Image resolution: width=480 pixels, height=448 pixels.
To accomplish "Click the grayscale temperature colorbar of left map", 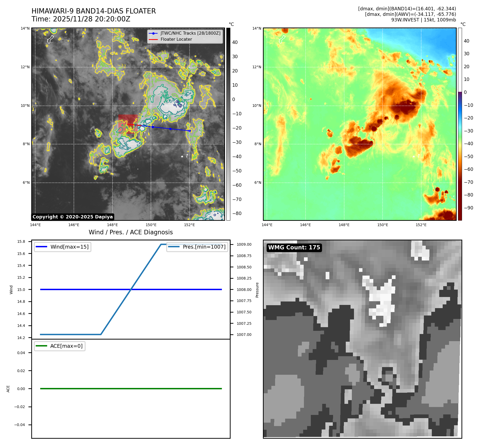I will click(228, 124).
